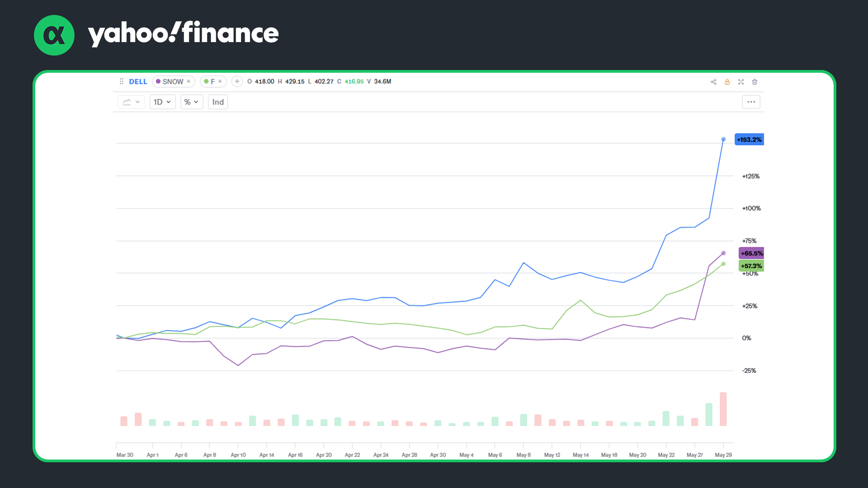Expand chart to fullscreen

tap(741, 82)
